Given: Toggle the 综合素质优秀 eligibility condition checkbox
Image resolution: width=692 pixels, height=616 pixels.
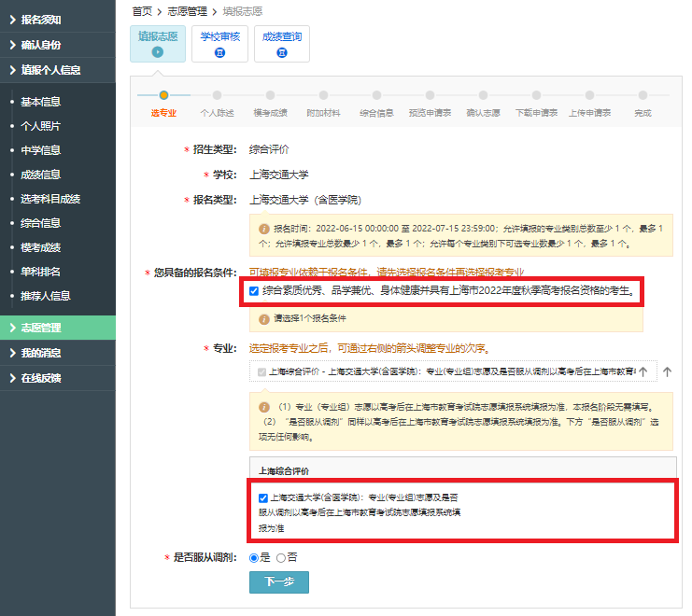Looking at the screenshot, I should [x=254, y=291].
